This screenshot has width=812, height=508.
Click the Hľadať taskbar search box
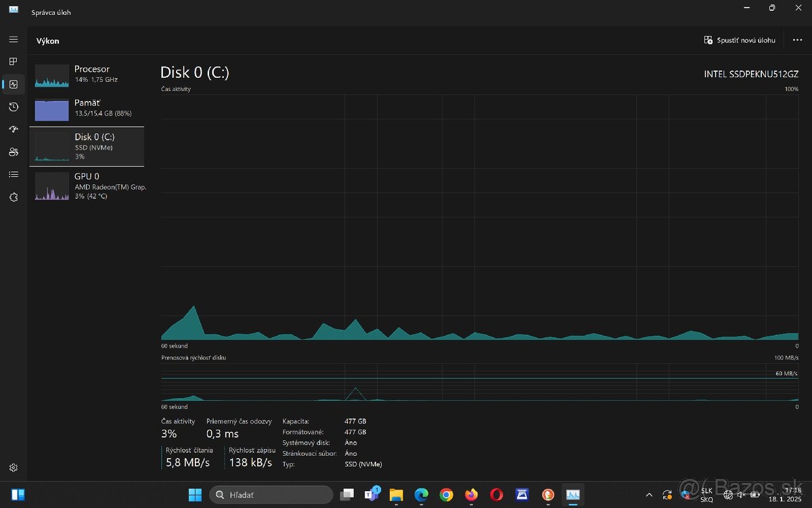coord(271,494)
